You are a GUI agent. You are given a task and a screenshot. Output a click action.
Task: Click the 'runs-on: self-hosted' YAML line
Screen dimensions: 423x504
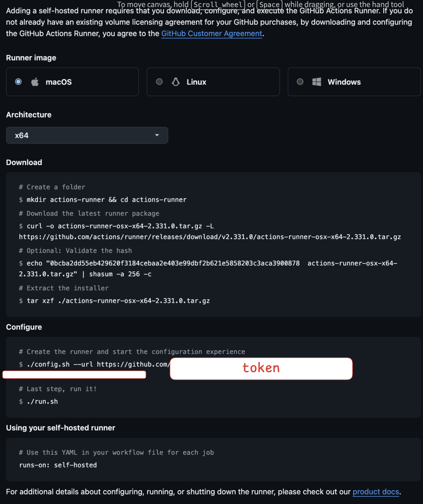point(58,465)
